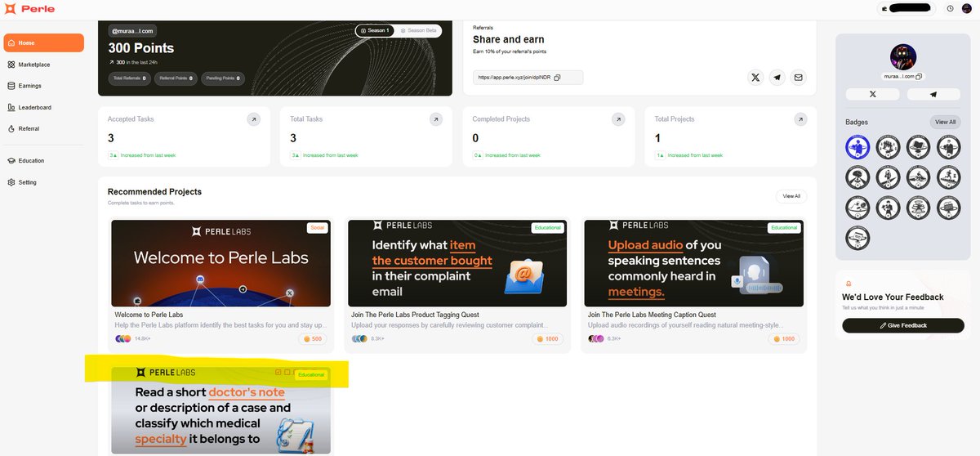
Task: Click the redacted wallet pill in header
Action: (x=906, y=8)
